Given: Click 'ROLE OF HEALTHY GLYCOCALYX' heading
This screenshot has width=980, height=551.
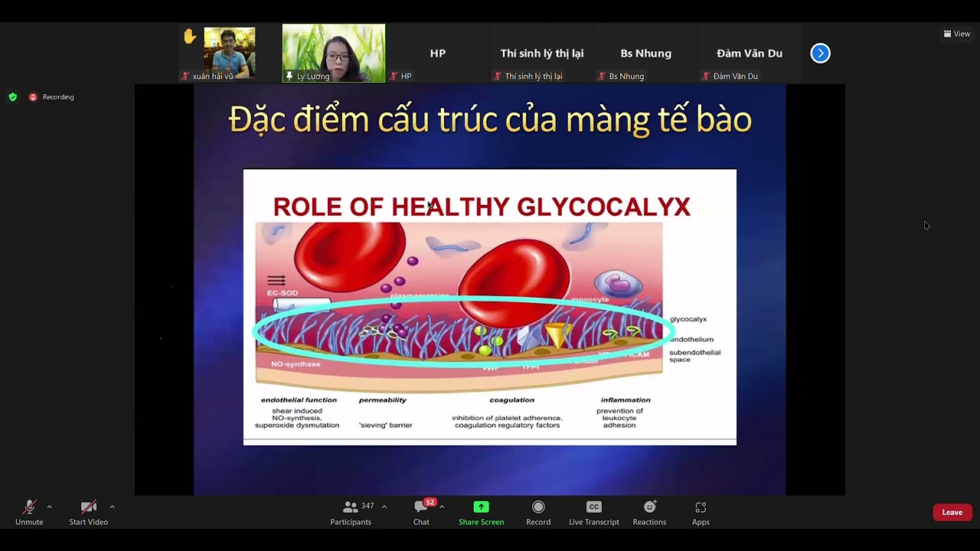Looking at the screenshot, I should 482,207.
